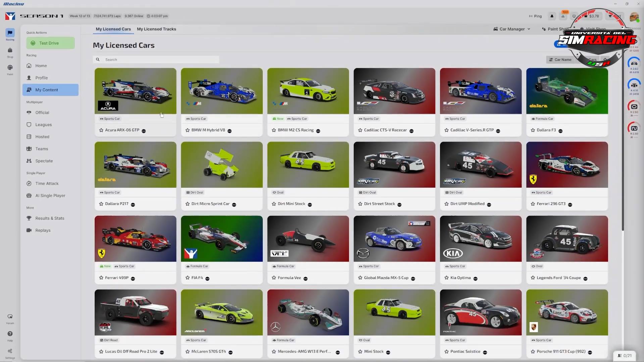This screenshot has width=644, height=362.
Task: Open the Settings gears icon
Action: click(10, 353)
